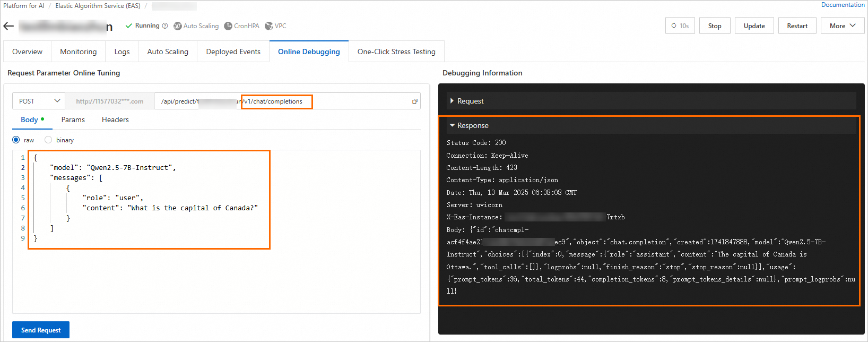Click the Running status help icon
868x342 pixels.
click(165, 26)
